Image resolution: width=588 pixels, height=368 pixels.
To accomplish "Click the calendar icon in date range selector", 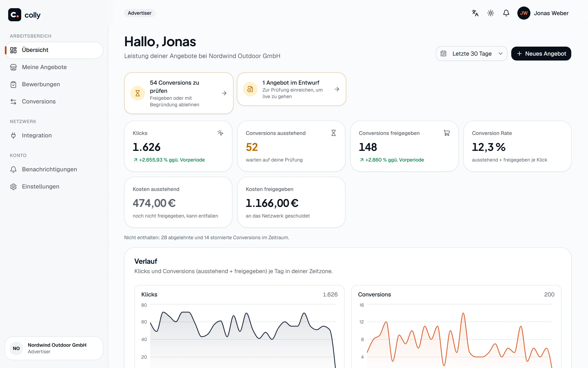I will (x=443, y=54).
